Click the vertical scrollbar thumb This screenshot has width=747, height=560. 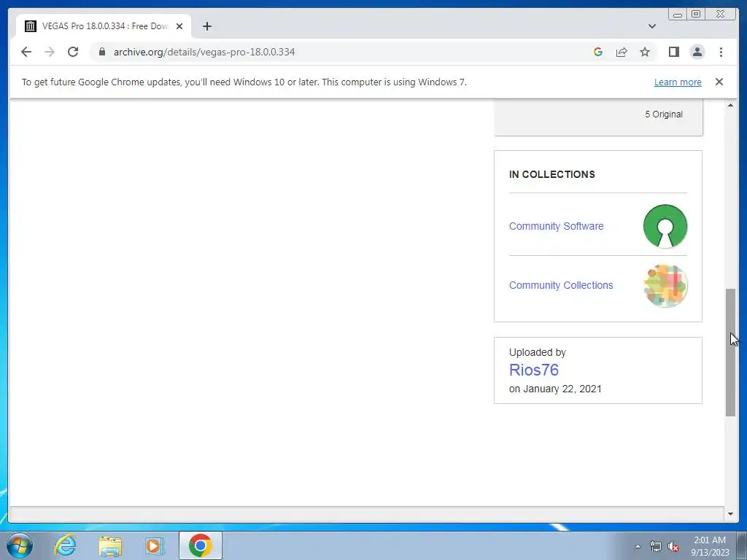(730, 352)
